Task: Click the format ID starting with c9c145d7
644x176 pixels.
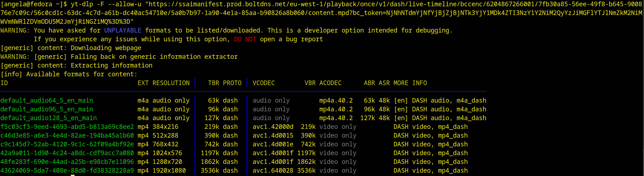Action: pyautogui.click(x=67, y=144)
